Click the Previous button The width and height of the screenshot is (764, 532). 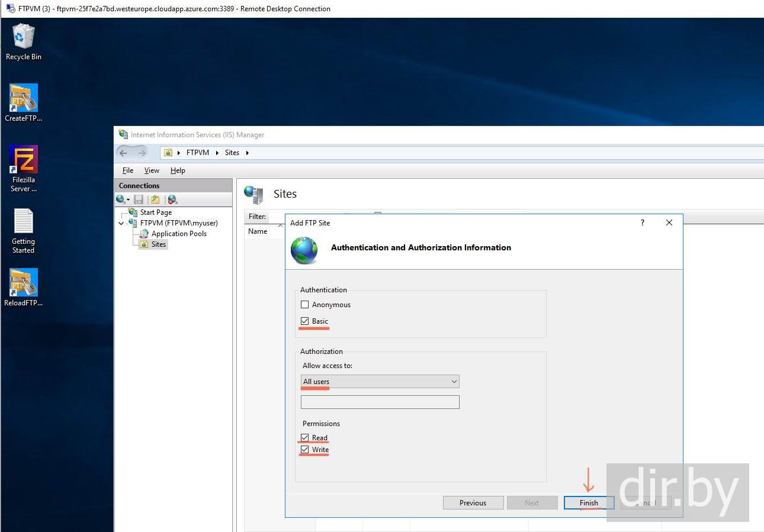click(x=473, y=503)
